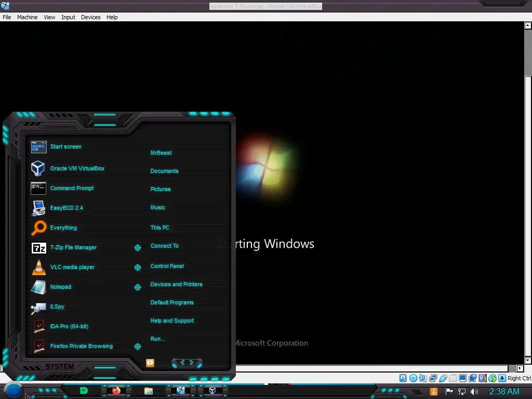Open the Machine menu
The image size is (532, 399).
(x=27, y=17)
